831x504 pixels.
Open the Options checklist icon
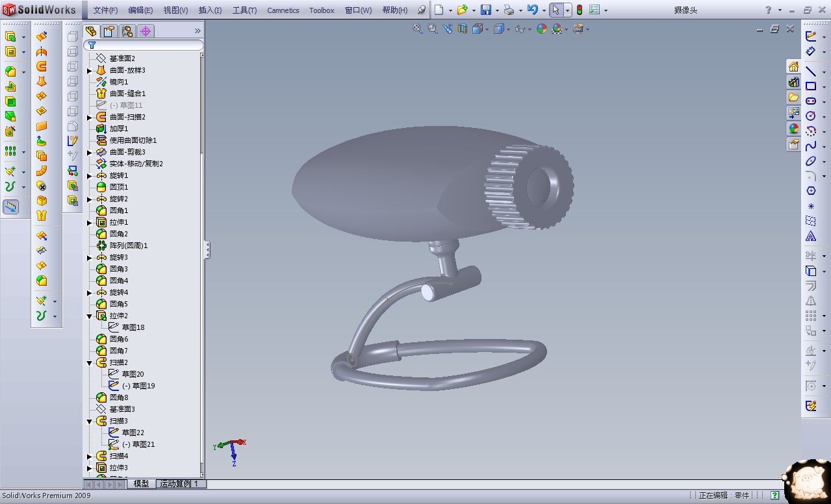[x=594, y=10]
